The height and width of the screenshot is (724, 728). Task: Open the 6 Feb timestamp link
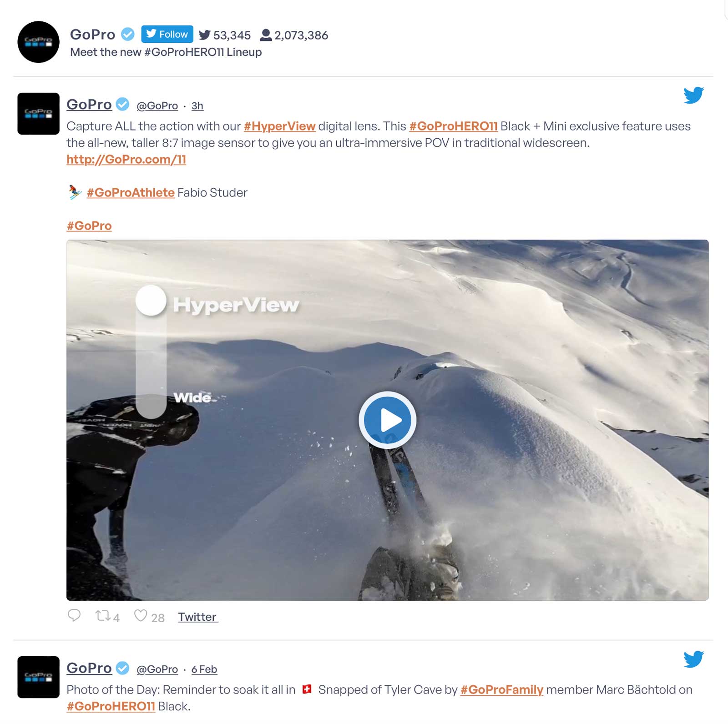click(204, 669)
